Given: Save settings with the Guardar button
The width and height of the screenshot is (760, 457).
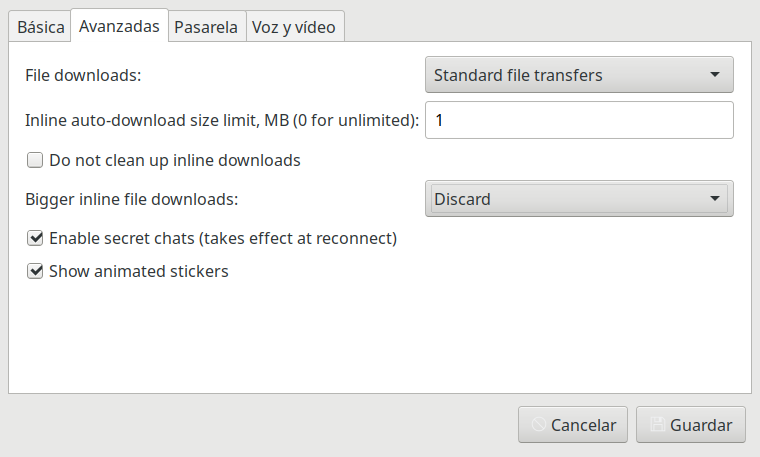Looking at the screenshot, I should click(691, 425).
